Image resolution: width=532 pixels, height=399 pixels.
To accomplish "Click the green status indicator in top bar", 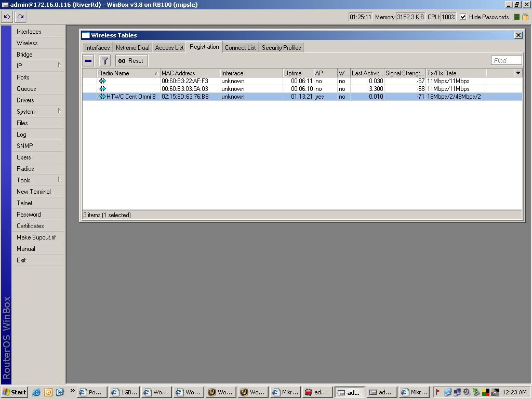I will click(x=517, y=17).
